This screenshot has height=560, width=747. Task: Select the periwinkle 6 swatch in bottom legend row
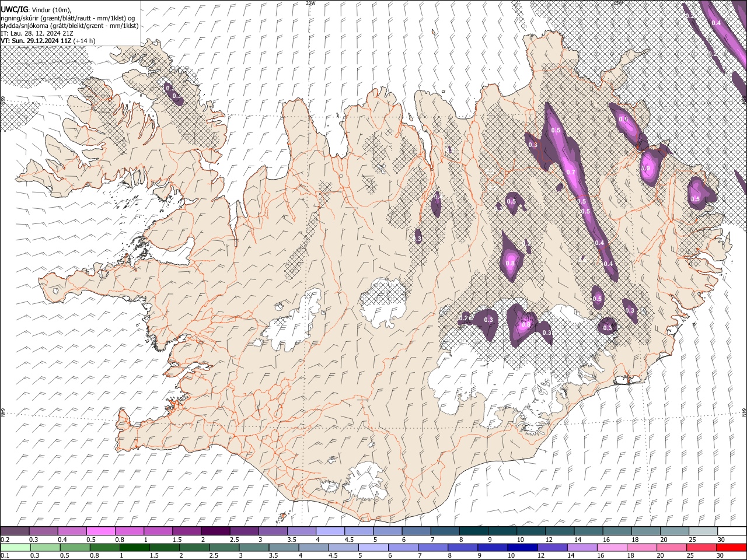click(403, 547)
